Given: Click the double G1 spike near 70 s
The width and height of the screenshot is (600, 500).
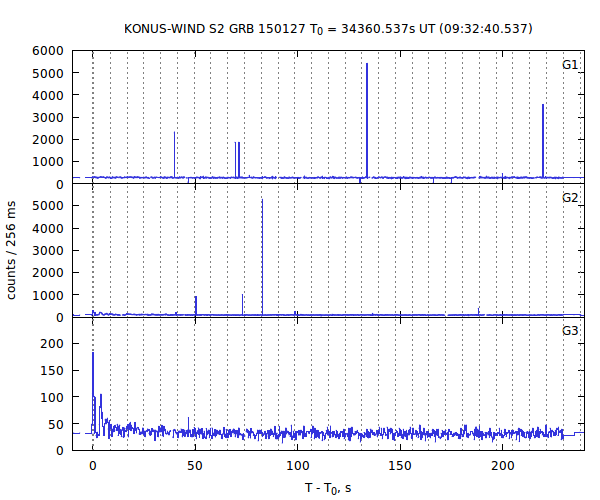Looking at the screenshot, I should click(x=237, y=160).
